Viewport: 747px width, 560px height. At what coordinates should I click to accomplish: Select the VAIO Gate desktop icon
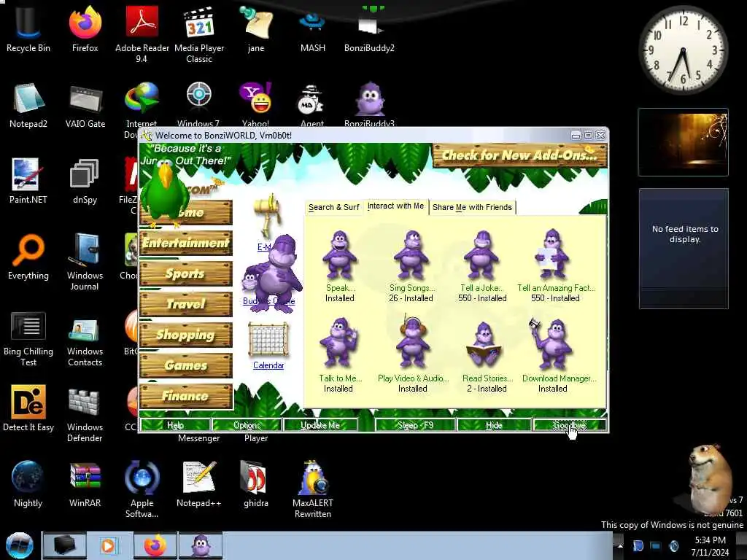(85, 106)
